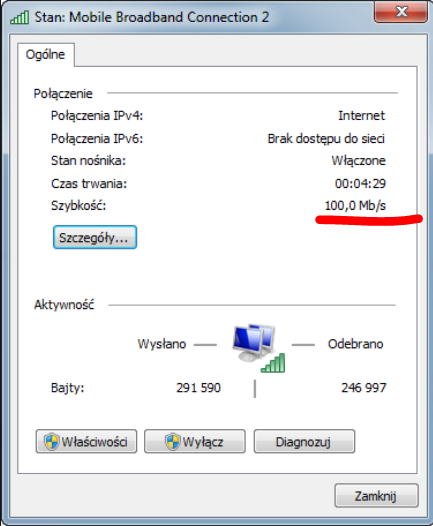Select the Ogólne tab
Screen dimensions: 433x526
tap(46, 54)
